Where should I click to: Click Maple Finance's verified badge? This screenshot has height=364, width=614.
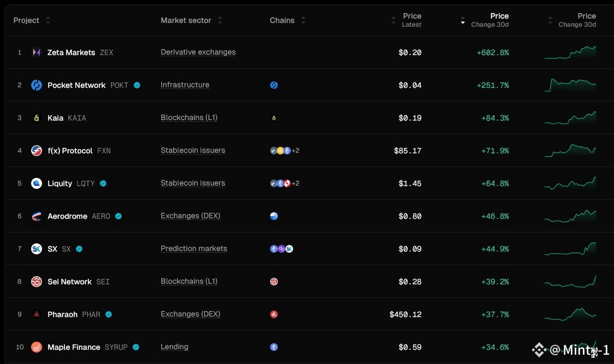[x=136, y=347]
